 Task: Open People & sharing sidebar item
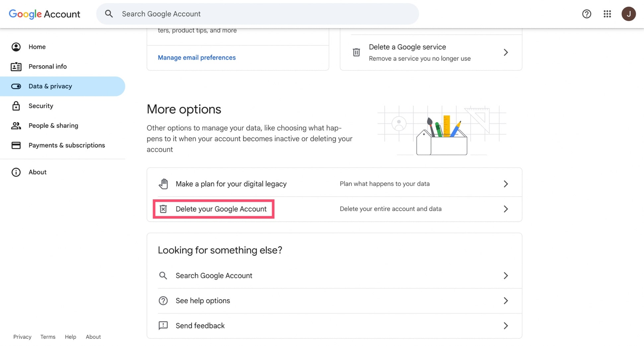(x=53, y=126)
